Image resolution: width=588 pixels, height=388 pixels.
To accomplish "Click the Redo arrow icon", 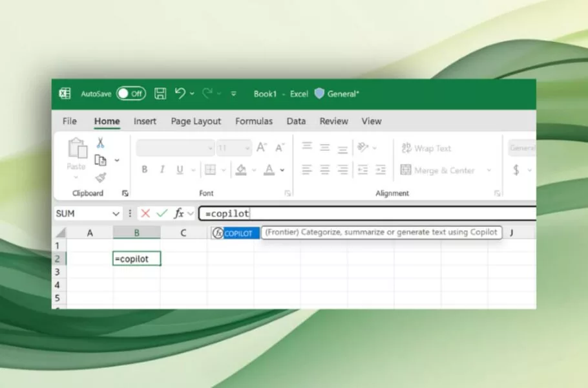I will [x=207, y=93].
